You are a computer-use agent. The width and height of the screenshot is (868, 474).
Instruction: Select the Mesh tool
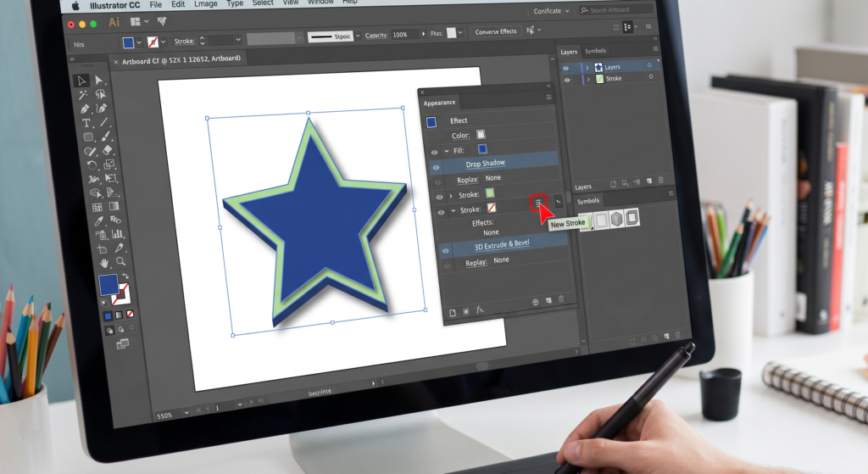(97, 207)
